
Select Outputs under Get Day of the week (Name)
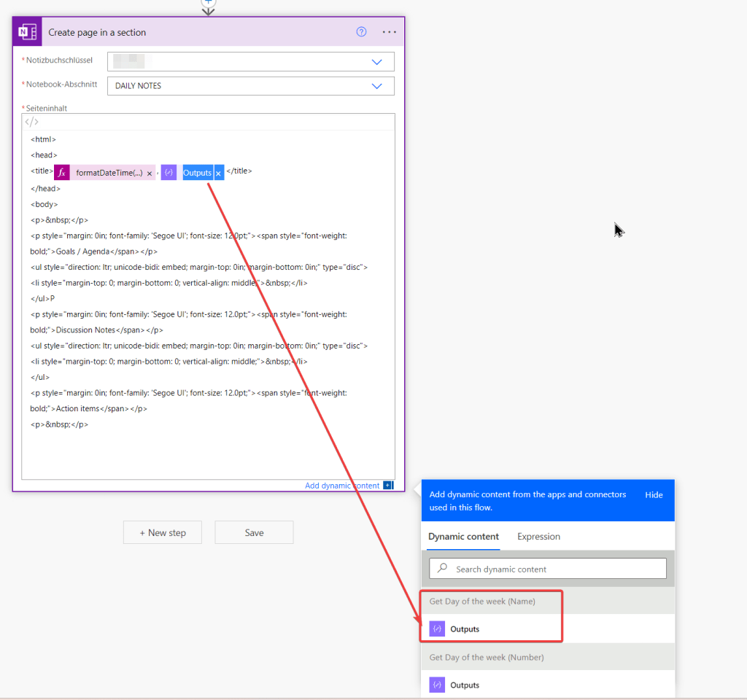pos(465,629)
